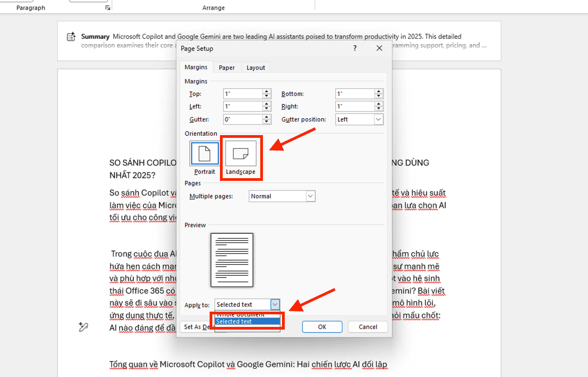Close the Page Setup dialog

(379, 48)
